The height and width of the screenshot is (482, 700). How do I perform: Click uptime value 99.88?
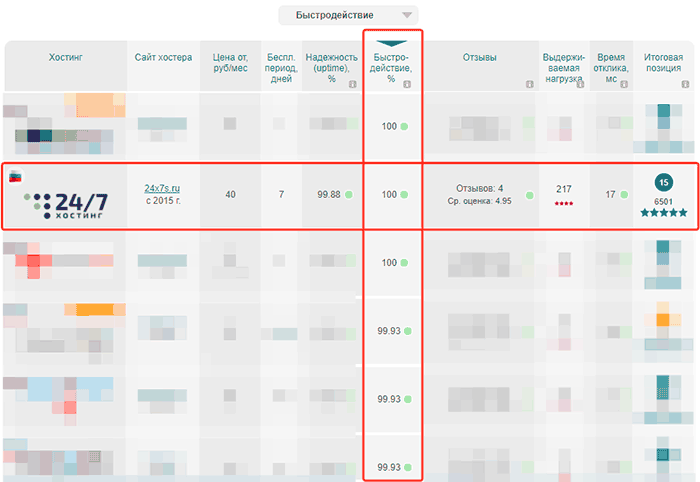[x=329, y=195]
